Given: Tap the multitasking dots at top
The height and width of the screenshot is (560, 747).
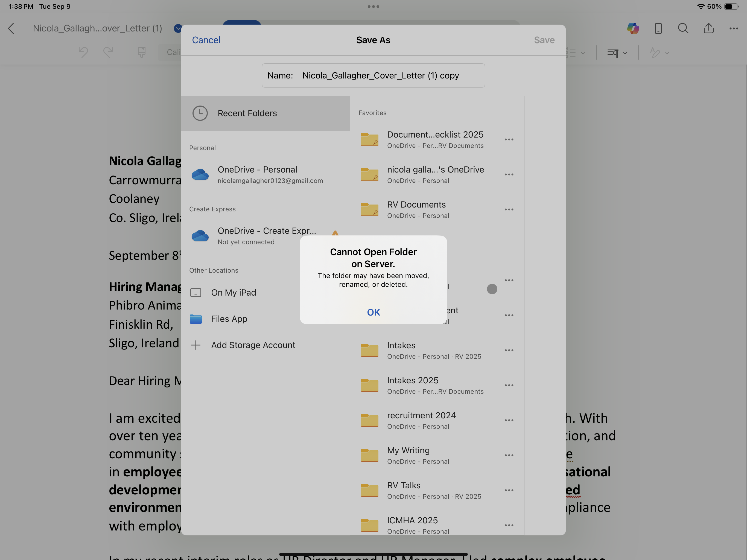Looking at the screenshot, I should [x=373, y=6].
